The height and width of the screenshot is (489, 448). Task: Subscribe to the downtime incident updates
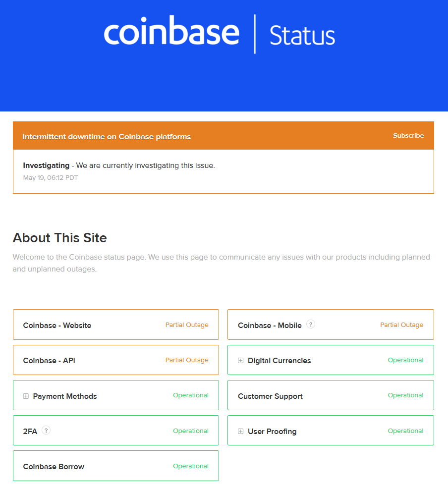pyautogui.click(x=408, y=136)
